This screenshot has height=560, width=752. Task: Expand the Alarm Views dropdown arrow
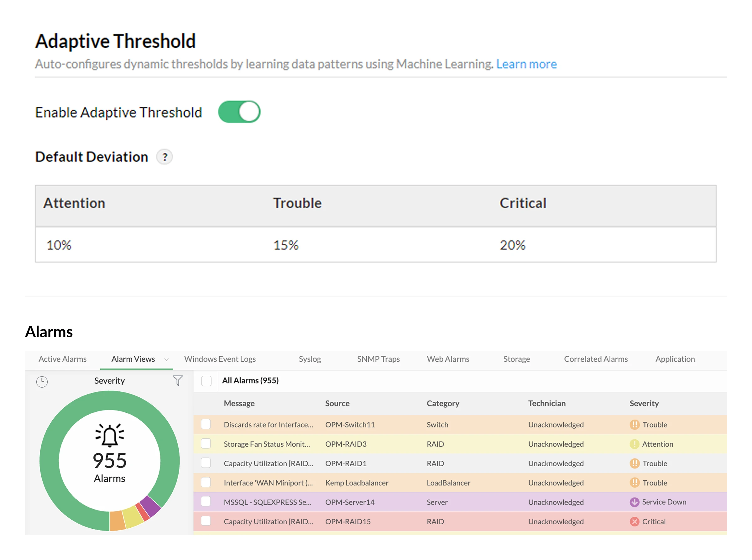(166, 360)
